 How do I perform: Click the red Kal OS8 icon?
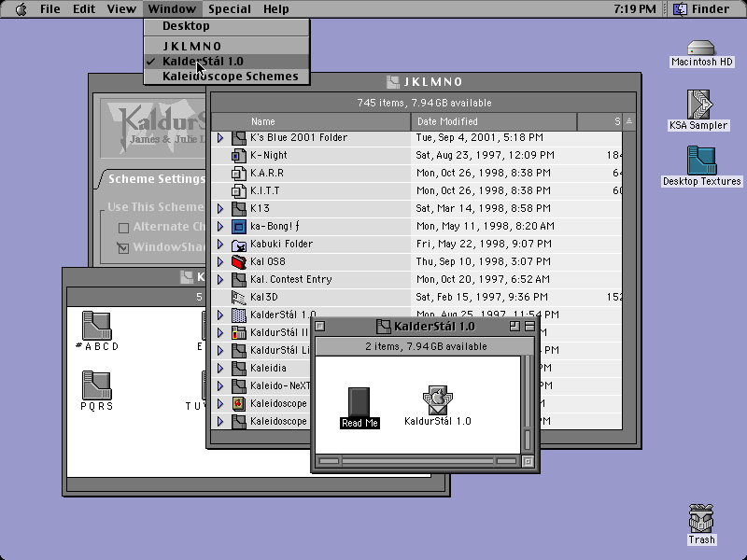click(x=239, y=261)
